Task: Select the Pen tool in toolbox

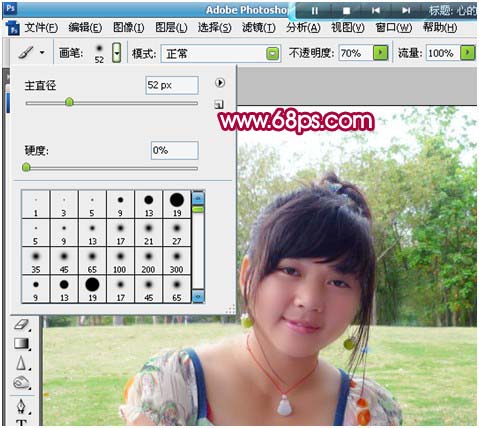Action: (x=22, y=406)
